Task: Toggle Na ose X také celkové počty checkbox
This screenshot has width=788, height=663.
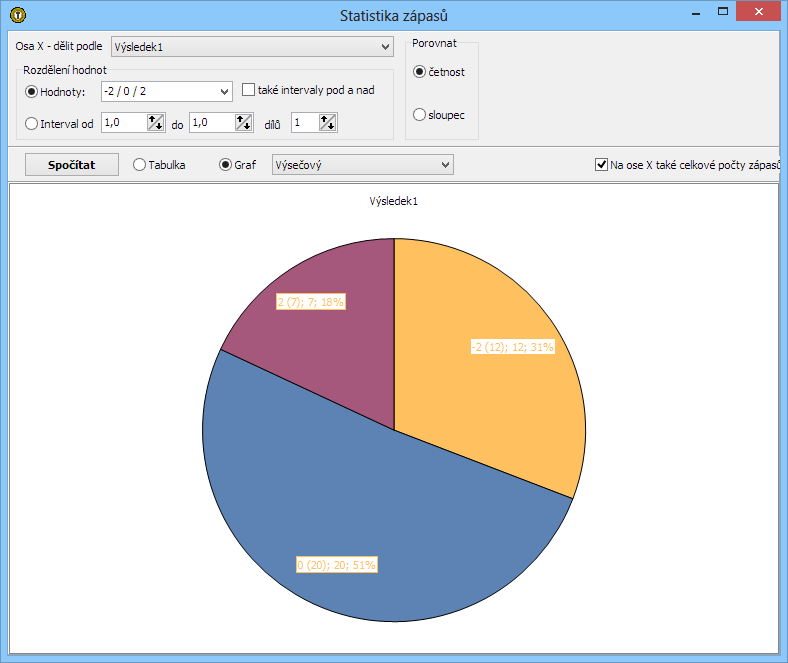Action: 601,164
